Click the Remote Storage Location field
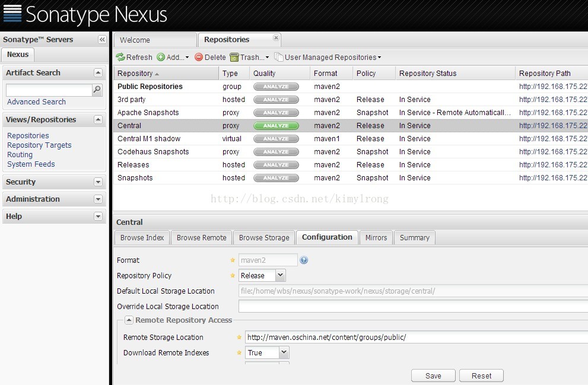Screen dimensions: 588x385 417,338
